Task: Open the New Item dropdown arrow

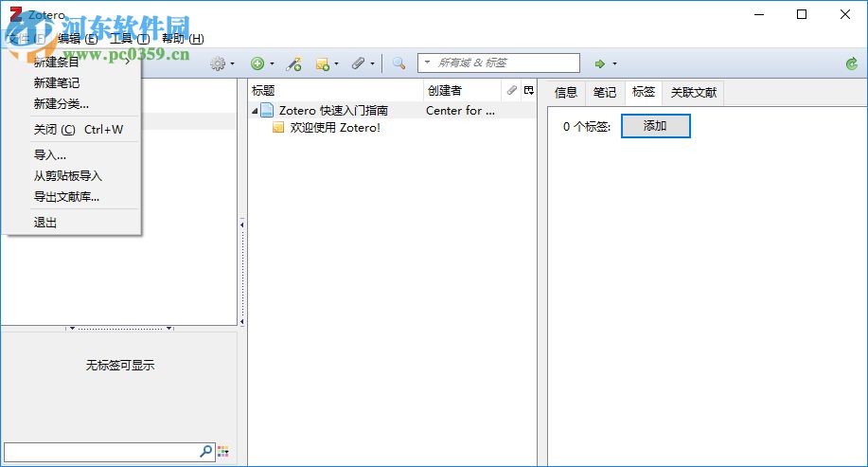Action: tap(272, 63)
